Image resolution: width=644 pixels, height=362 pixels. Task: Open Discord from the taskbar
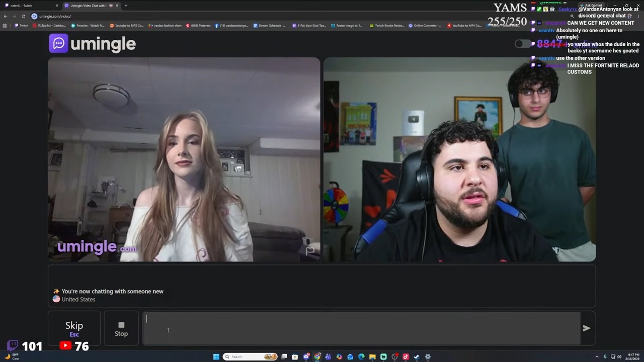306,356
